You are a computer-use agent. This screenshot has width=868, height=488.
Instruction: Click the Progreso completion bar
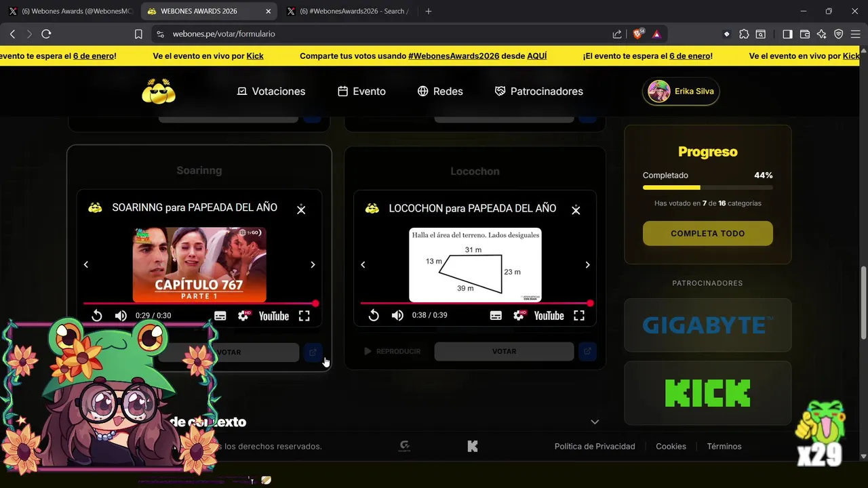(707, 187)
